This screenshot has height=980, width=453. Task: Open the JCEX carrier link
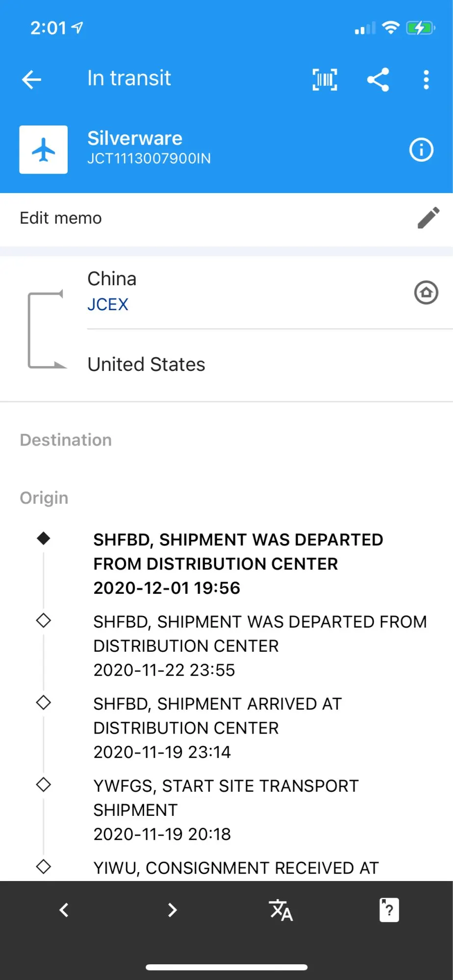click(108, 304)
